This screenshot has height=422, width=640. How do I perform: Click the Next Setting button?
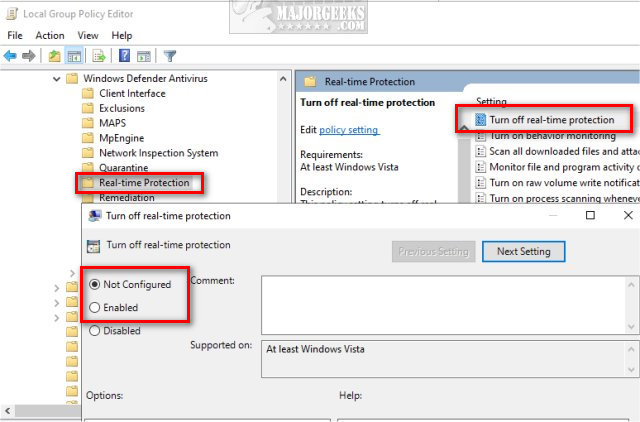524,251
